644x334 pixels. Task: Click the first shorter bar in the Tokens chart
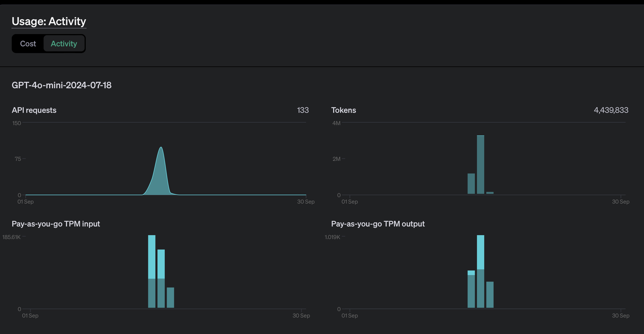(x=471, y=183)
